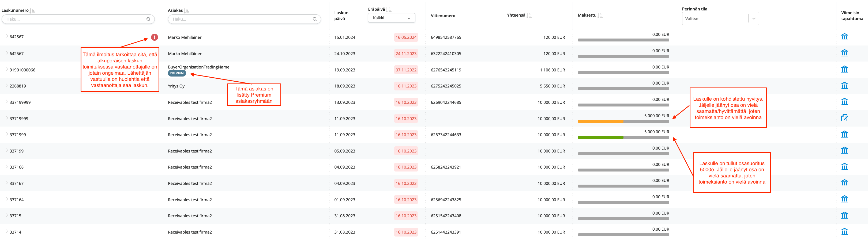This screenshot has height=240, width=868.
Task: Click the edit note icon for invoice 33719999
Action: coord(844,118)
